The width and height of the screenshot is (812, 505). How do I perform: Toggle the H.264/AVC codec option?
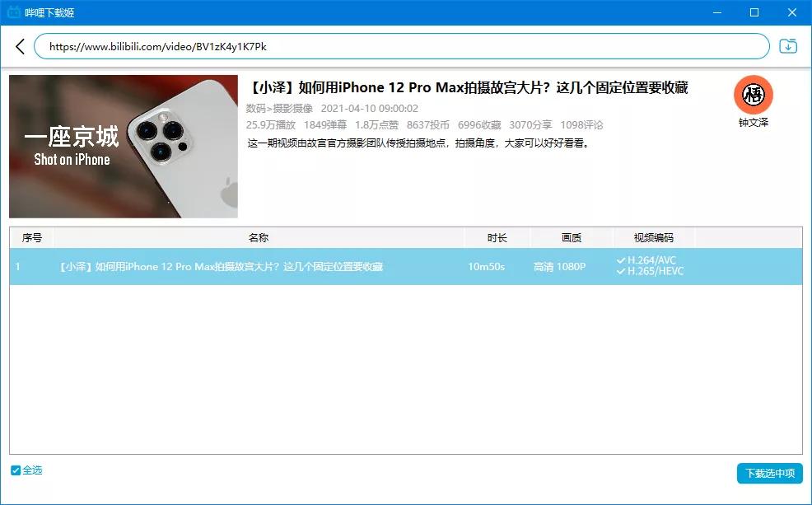[x=646, y=260]
